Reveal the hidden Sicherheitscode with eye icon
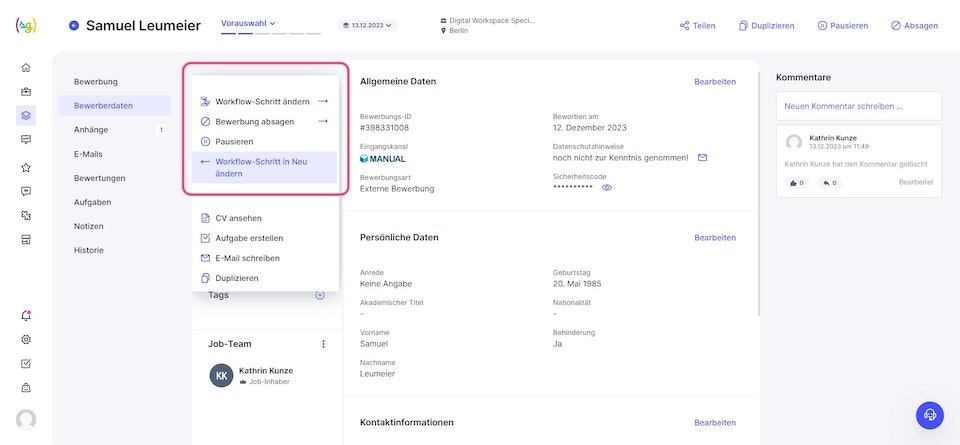This screenshot has width=960, height=445. [x=606, y=188]
